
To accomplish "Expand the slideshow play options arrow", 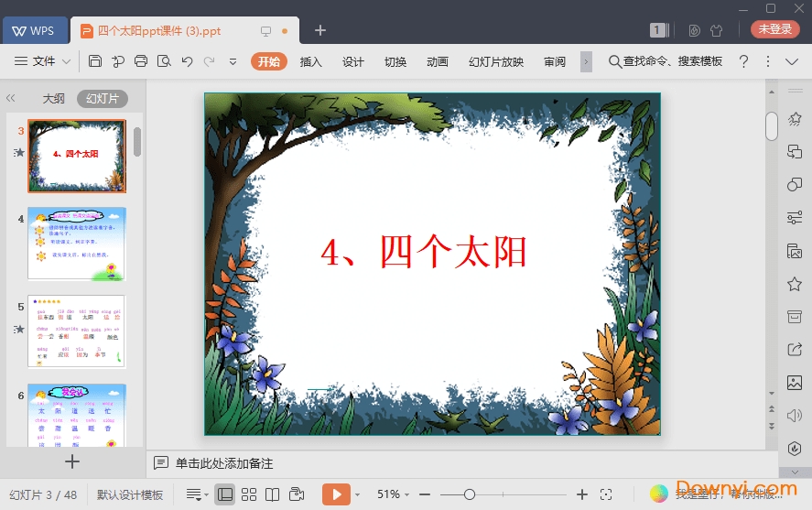I will [357, 495].
